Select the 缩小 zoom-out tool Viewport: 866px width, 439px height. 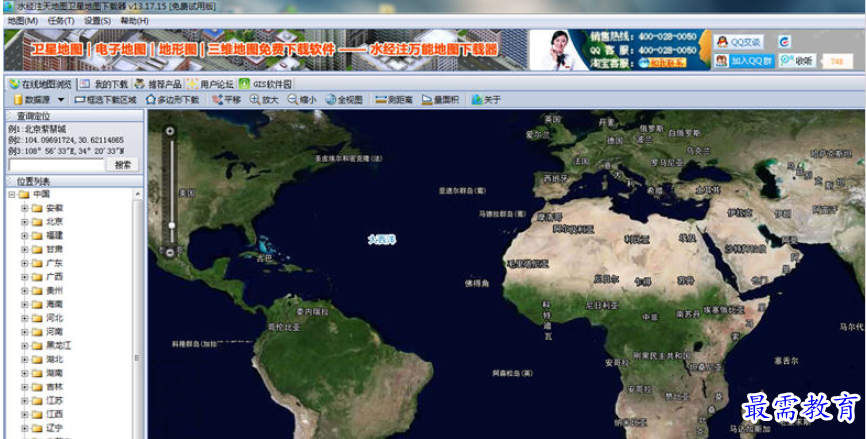302,100
